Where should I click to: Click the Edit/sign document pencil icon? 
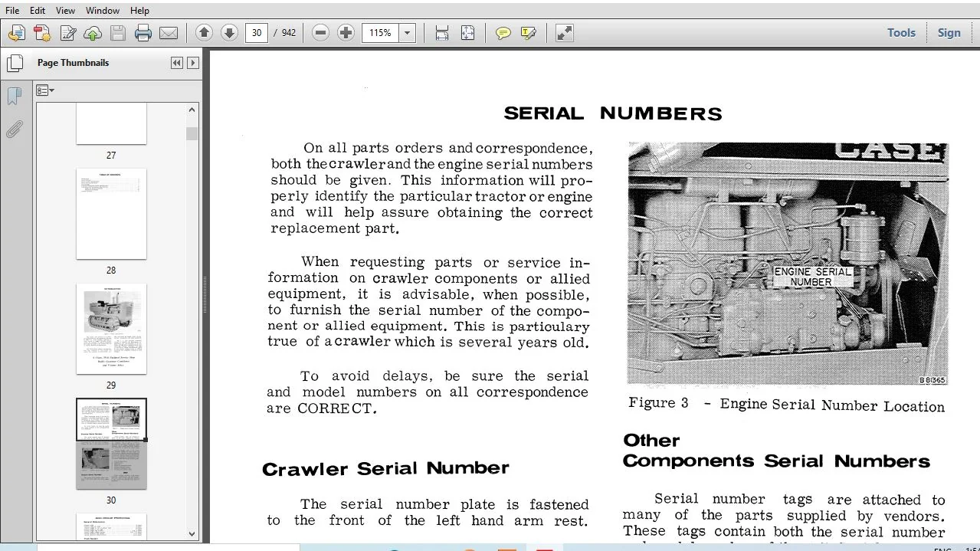coord(67,33)
